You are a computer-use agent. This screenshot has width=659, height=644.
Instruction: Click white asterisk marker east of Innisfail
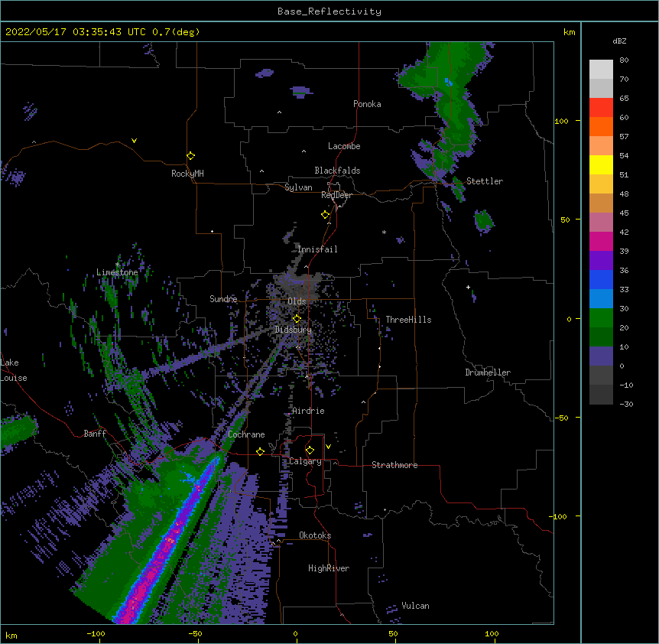pyautogui.click(x=384, y=232)
